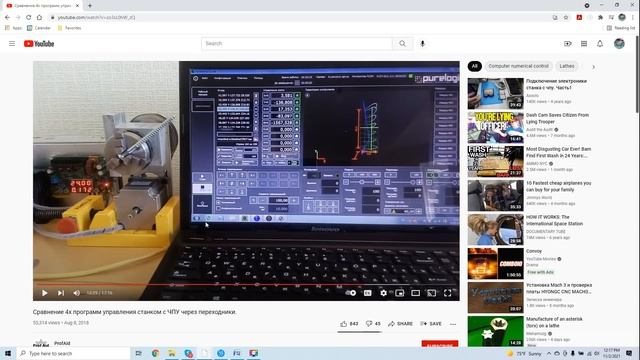The width and height of the screenshot is (640, 360).
Task: Click the red SUBSCRIBE button
Action: 440,344
